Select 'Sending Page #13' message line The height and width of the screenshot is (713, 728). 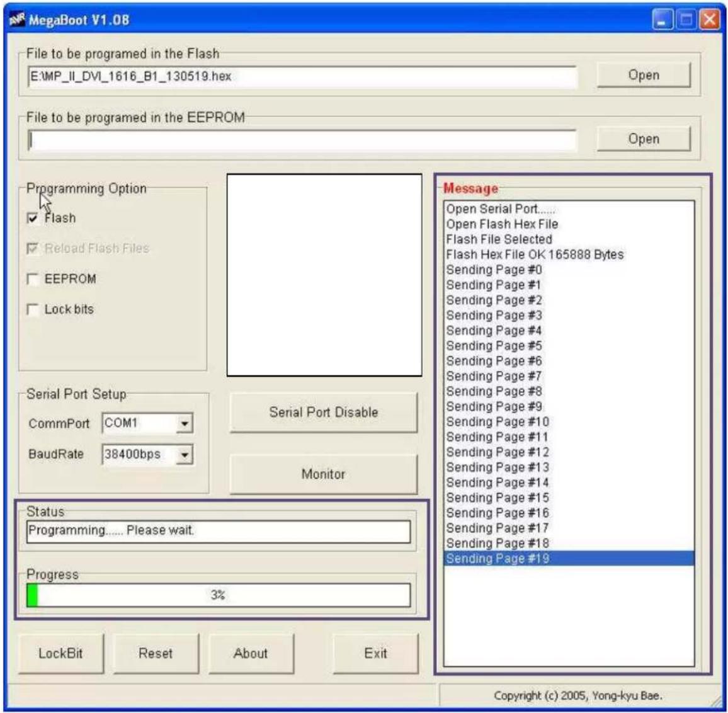tap(568, 467)
